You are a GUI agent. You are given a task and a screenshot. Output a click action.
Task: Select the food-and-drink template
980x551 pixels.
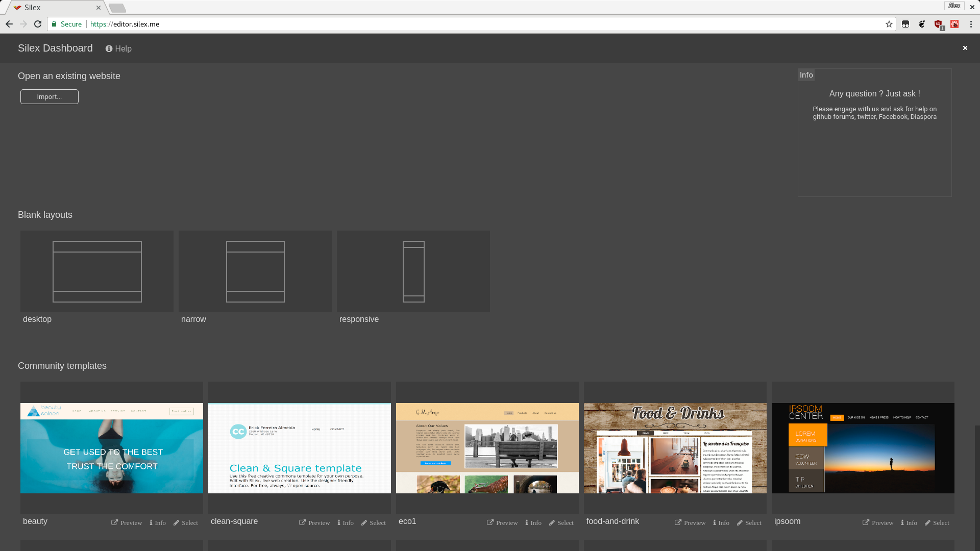[x=749, y=523]
